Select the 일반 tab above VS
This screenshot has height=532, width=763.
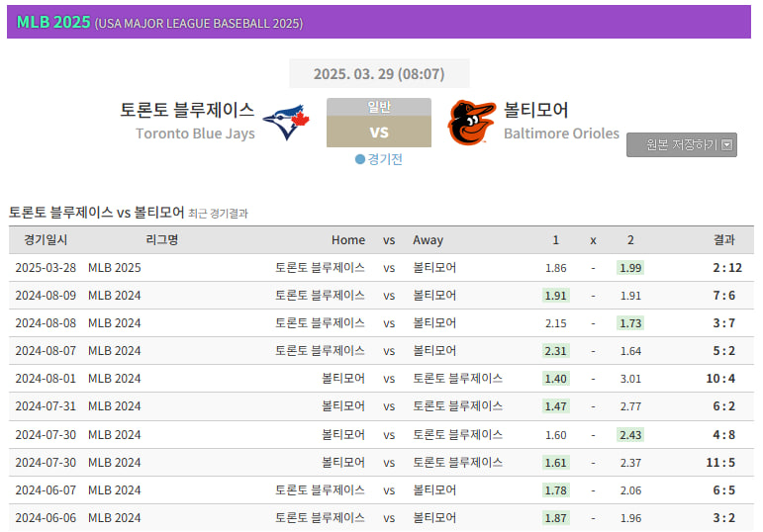click(x=379, y=107)
